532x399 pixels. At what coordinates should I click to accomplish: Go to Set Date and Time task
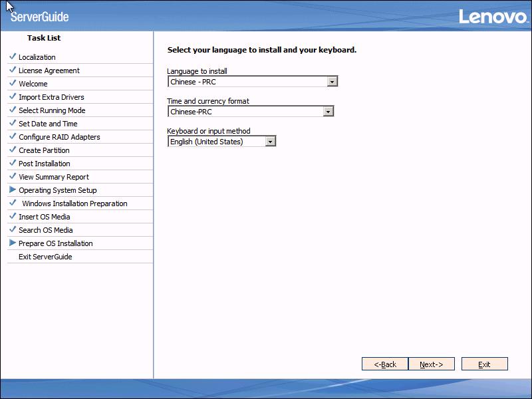tap(48, 124)
